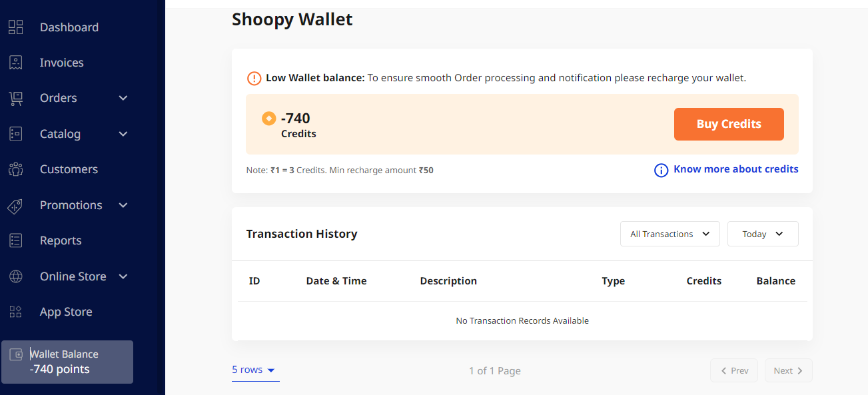Click the Invoices receipt icon
Viewport: 868px width, 395px height.
click(15, 63)
